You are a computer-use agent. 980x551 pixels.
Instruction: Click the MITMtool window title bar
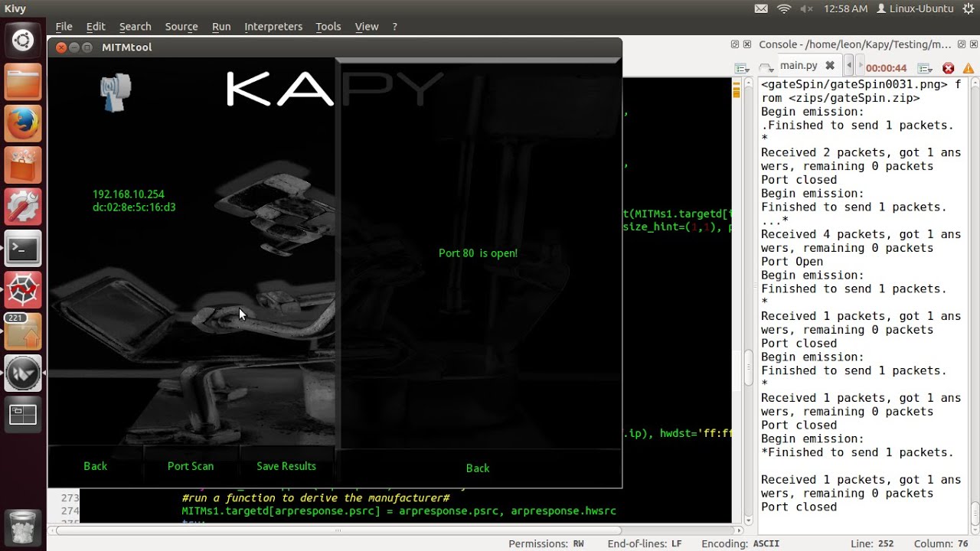335,47
